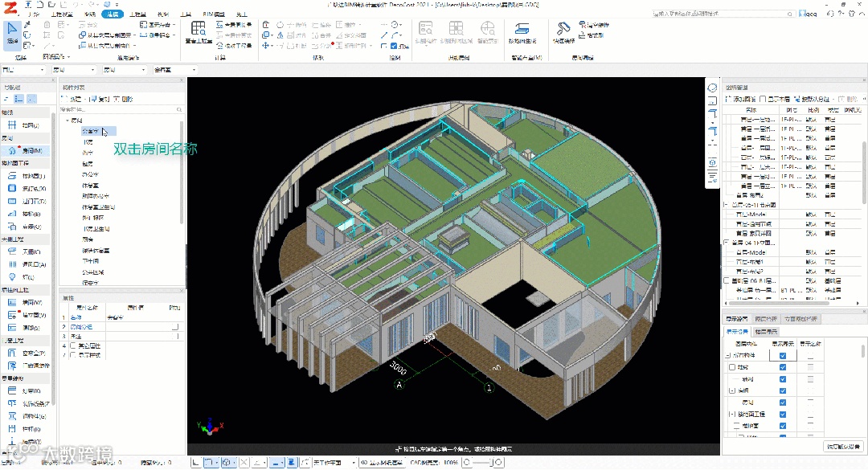Click the user account icon at top right
Viewport: 868px width, 470px height.
pyautogui.click(x=802, y=14)
